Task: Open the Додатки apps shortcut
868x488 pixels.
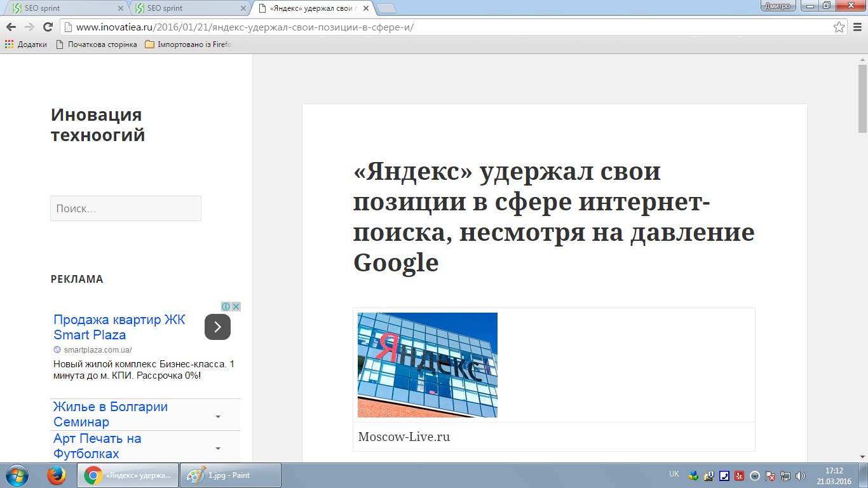Action: point(26,44)
